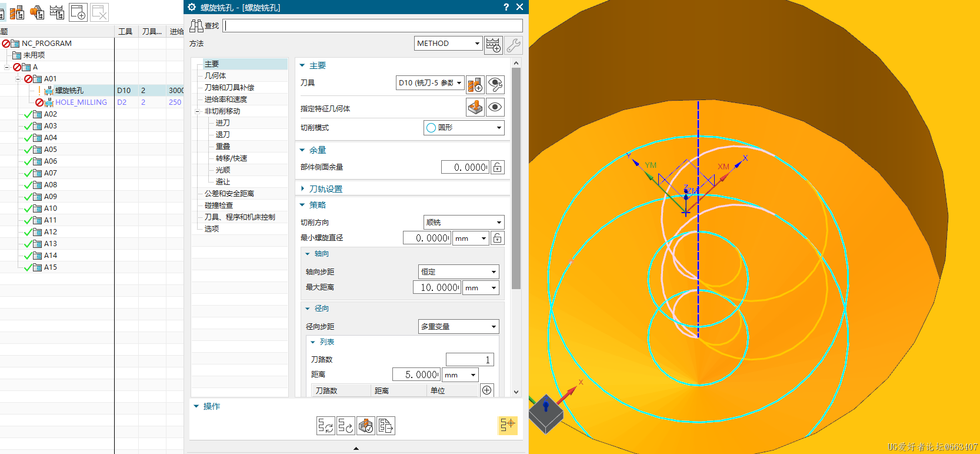The width and height of the screenshot is (980, 454).
Task: Click the 工具 column header
Action: coord(126,31)
